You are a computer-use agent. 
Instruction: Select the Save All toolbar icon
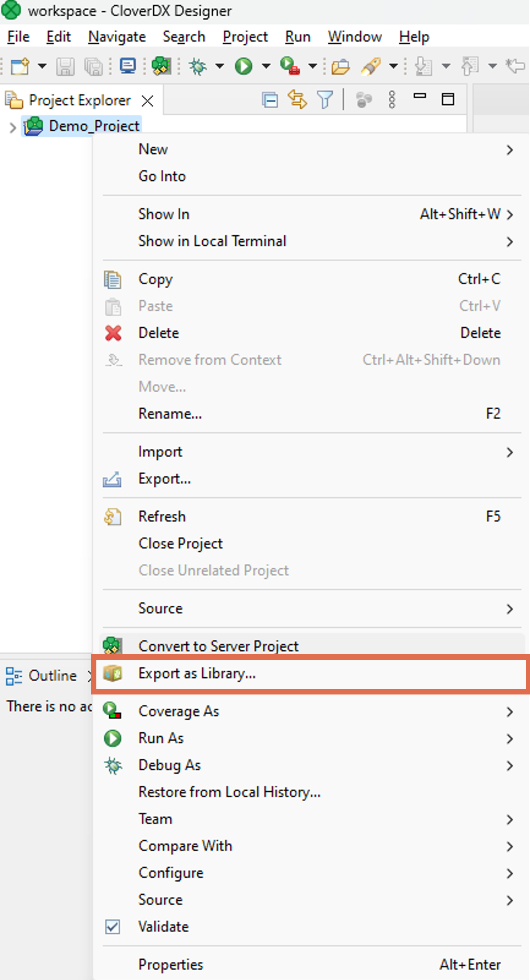[94, 67]
